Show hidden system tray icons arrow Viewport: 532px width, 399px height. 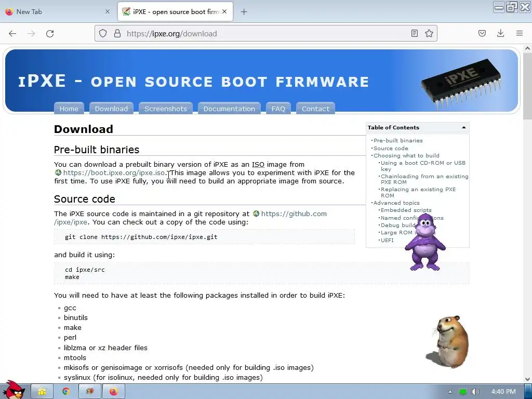tap(450, 392)
